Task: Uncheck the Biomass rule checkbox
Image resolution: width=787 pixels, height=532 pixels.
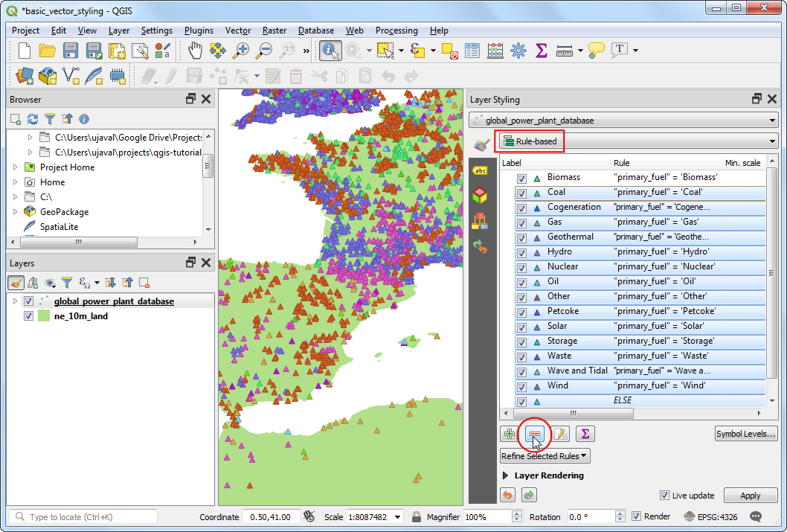Action: pos(522,178)
